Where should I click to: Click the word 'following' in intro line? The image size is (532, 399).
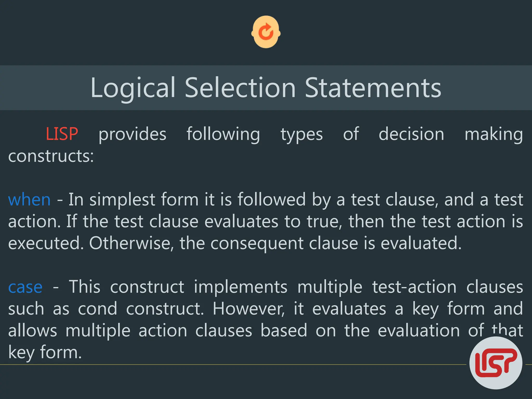pyautogui.click(x=223, y=135)
